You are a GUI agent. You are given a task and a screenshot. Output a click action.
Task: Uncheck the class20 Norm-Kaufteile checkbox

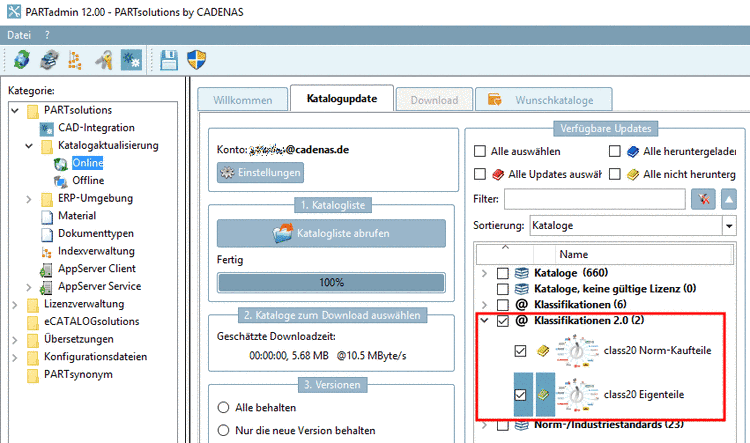point(520,351)
